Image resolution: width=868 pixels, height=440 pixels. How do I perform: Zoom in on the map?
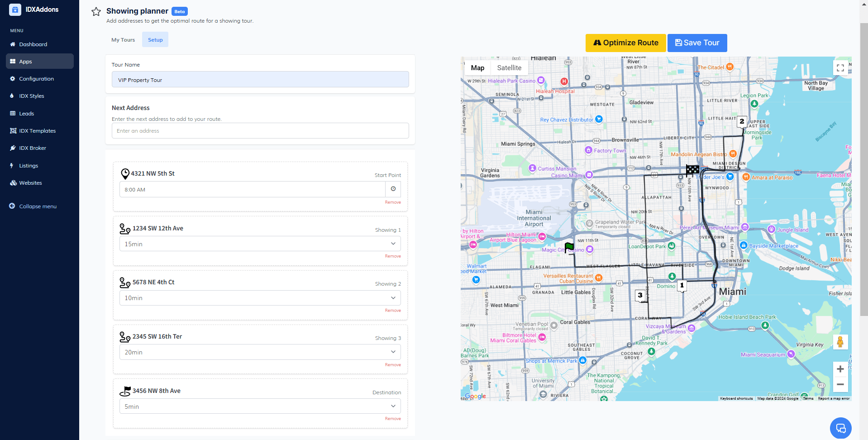840,369
